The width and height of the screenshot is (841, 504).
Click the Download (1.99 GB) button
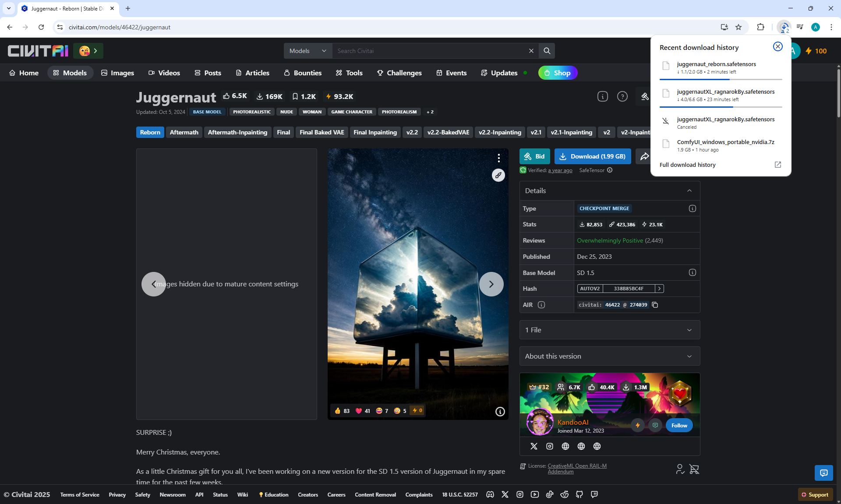(x=592, y=156)
